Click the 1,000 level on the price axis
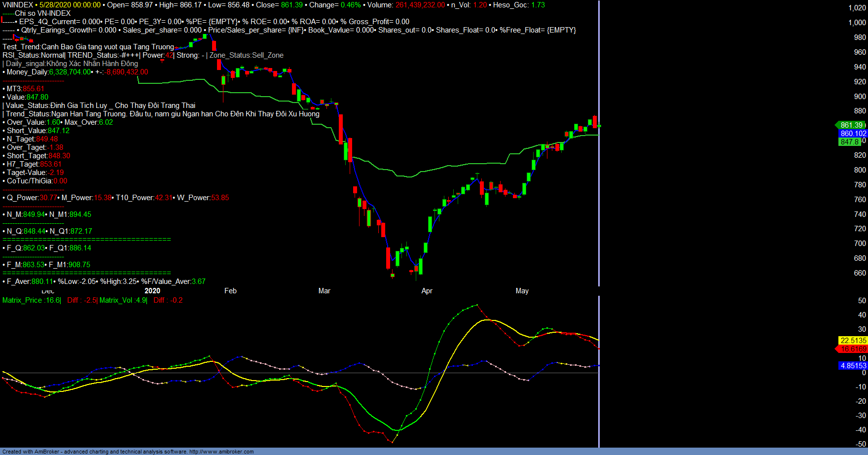This screenshot has height=455, width=868. tap(857, 23)
